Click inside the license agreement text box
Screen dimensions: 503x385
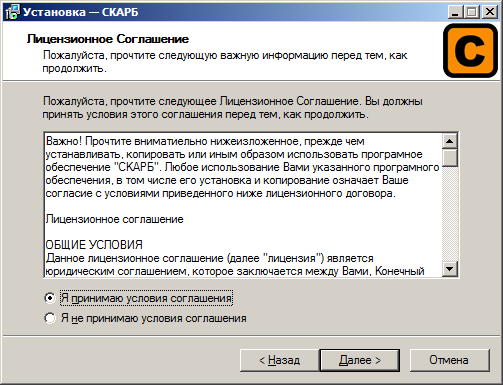(243, 205)
